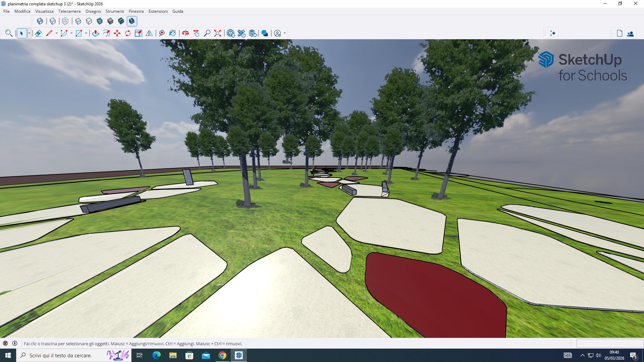This screenshot has height=362, width=644.
Task: Select the Orbit camera tool
Action: (x=185, y=33)
